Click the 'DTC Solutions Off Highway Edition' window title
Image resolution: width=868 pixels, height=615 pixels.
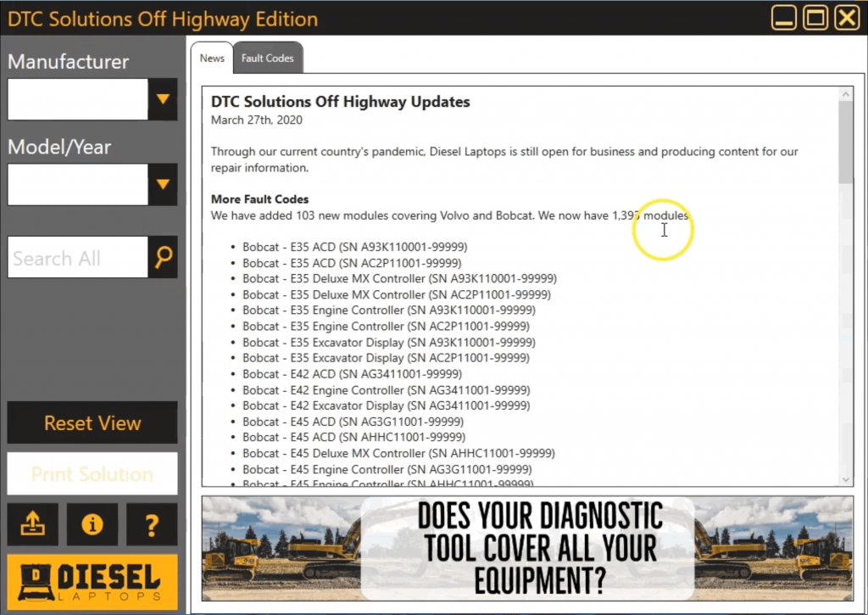pos(163,19)
